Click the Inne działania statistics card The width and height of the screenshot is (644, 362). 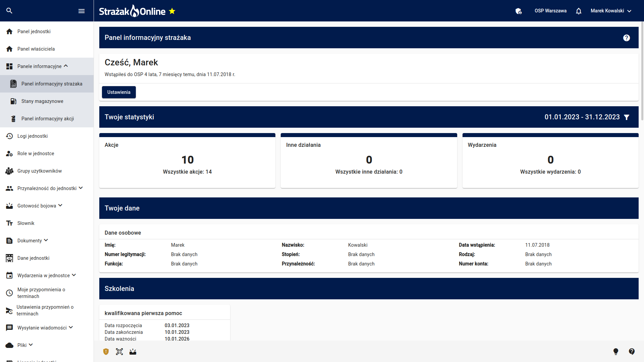369,161
